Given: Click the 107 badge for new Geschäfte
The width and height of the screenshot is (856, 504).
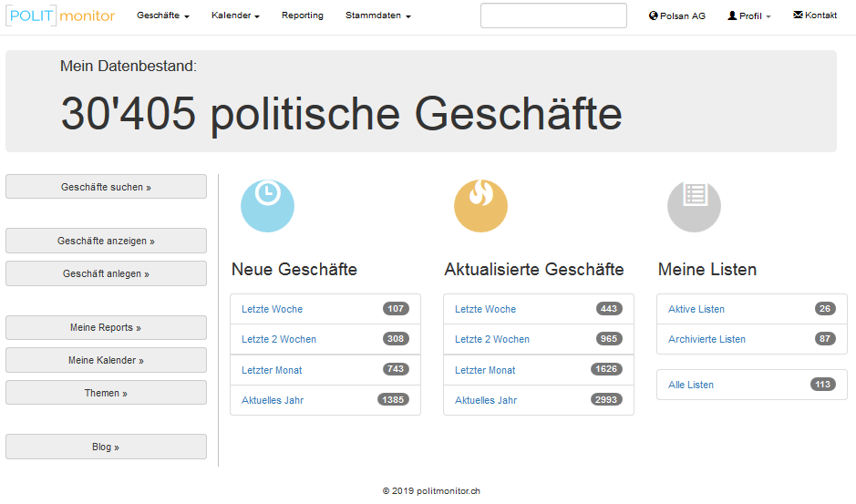Looking at the screenshot, I should point(396,309).
